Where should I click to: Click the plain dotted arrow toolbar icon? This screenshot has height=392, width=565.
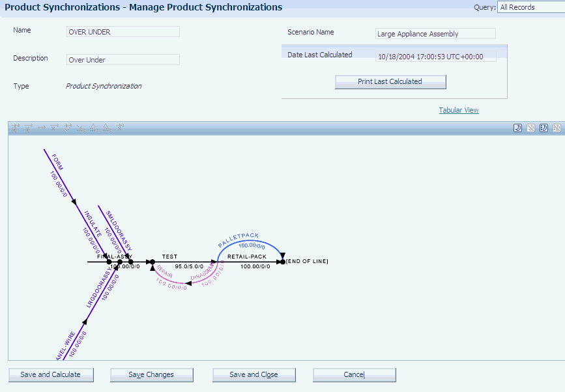(x=42, y=127)
